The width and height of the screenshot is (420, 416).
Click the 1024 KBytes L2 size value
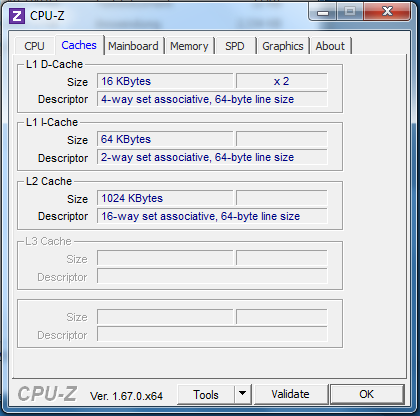pos(165,198)
